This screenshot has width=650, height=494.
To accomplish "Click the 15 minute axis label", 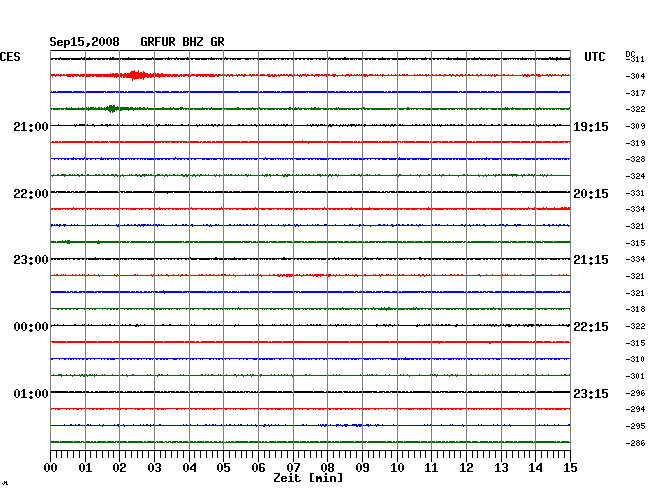I will pos(570,468).
